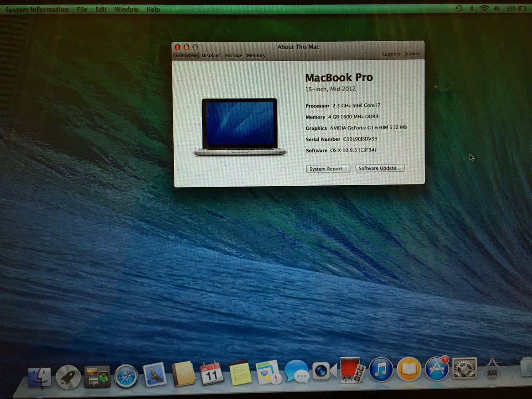532x399 pixels.
Task: Open Photo Booth red curtain icon
Action: 352,370
